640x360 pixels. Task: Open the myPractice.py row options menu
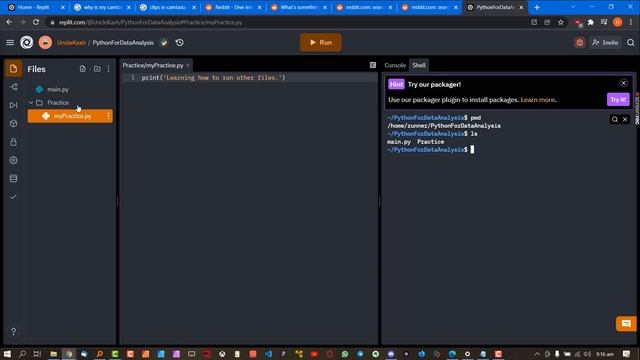pyautogui.click(x=108, y=116)
